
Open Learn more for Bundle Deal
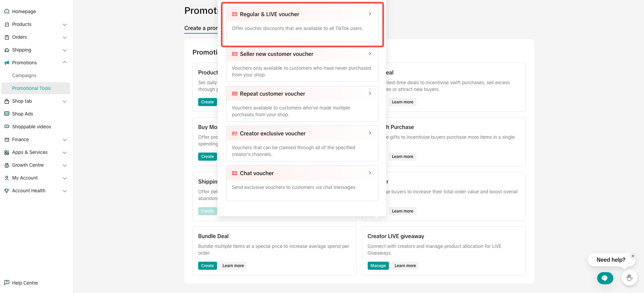[233, 266]
